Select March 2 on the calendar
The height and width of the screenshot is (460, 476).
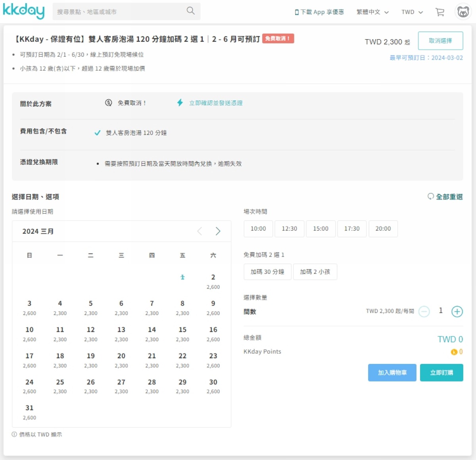(213, 281)
